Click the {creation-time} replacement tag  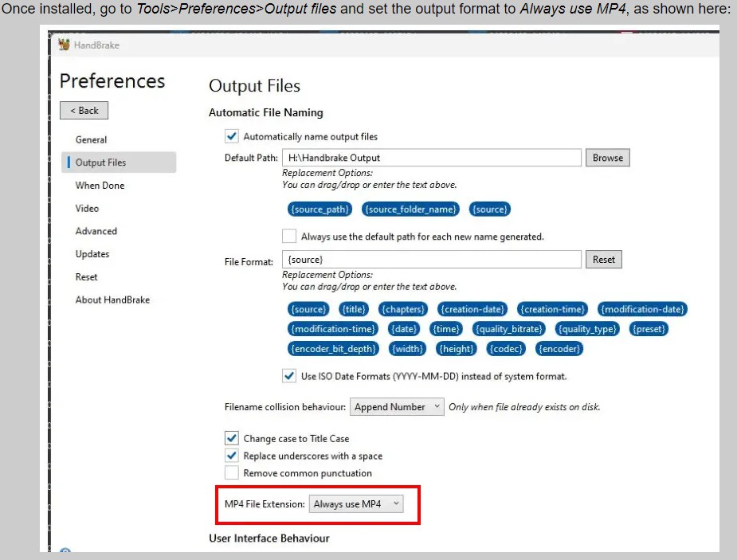coord(553,309)
